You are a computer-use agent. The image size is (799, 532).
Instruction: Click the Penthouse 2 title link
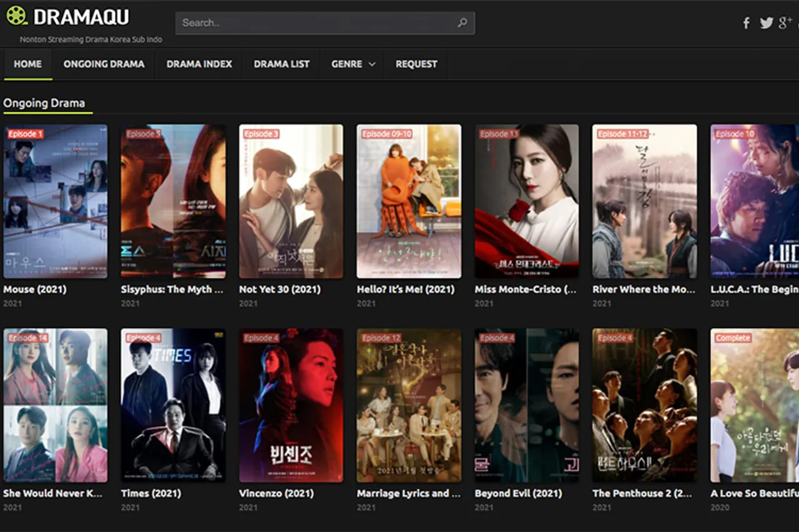point(644,493)
